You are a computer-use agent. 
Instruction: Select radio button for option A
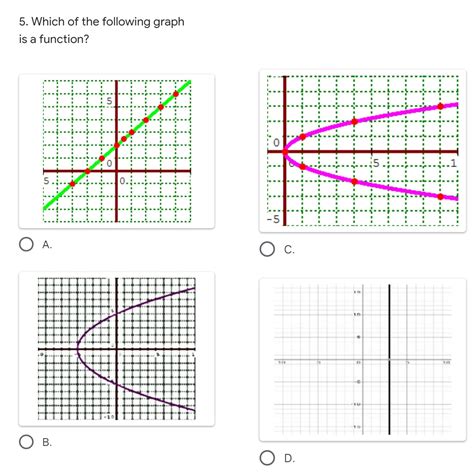[26, 244]
